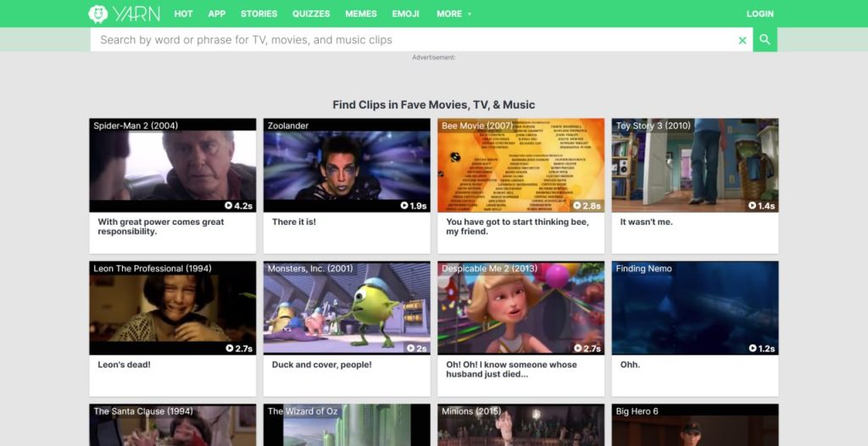This screenshot has height=446, width=868.
Task: Click "You have got to start thinking bee" quote
Action: tap(517, 226)
